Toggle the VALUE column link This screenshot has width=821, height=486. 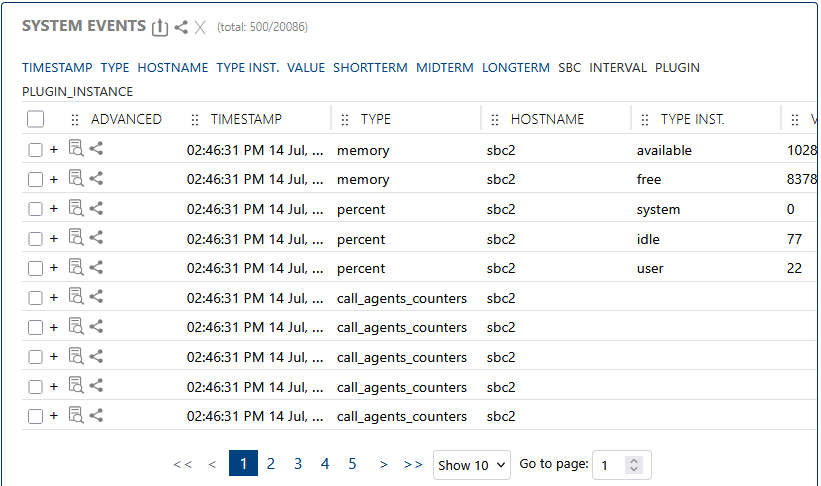306,68
